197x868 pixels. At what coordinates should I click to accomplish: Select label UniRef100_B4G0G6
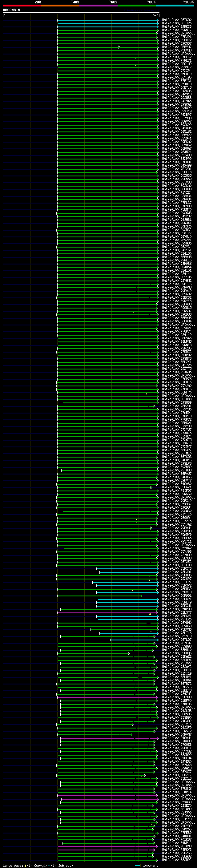pyautogui.click(x=177, y=477)
